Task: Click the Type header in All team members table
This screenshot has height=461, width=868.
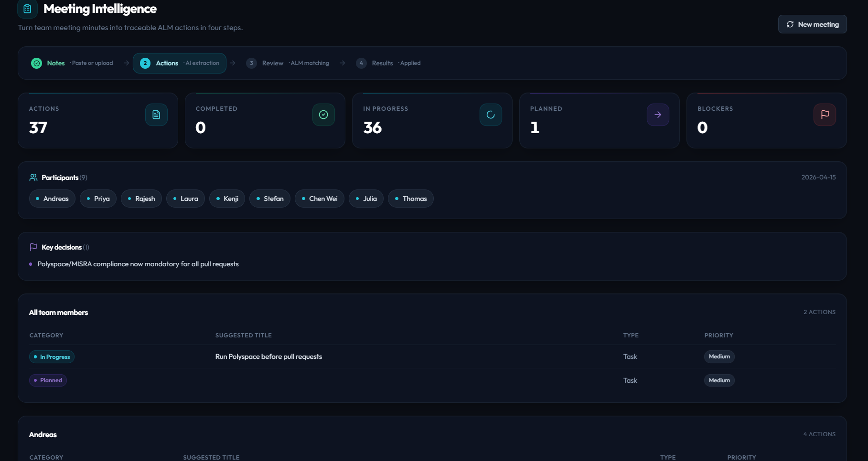Action: tap(631, 335)
